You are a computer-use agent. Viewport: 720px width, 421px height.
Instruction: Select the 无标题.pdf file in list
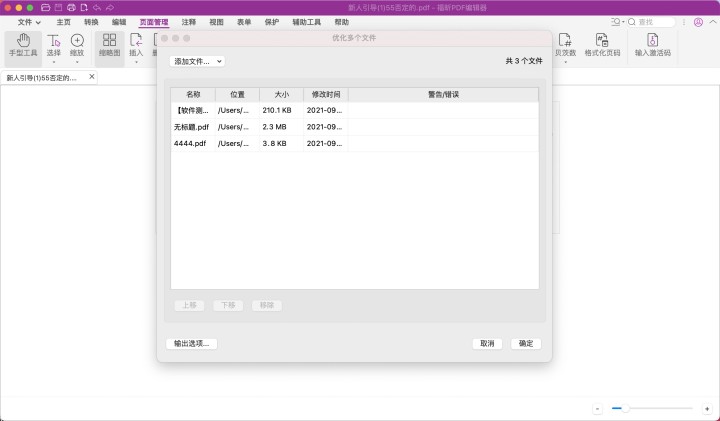(191, 127)
